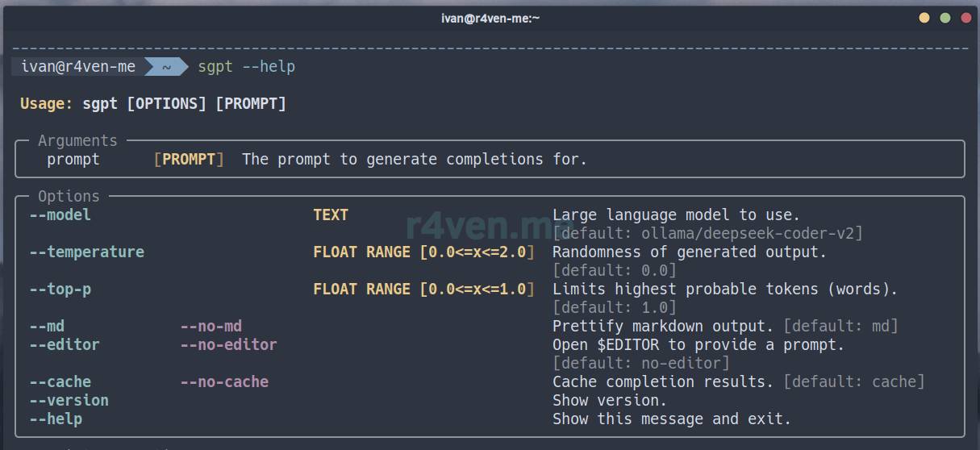This screenshot has width=980, height=450.
Task: Click the Usage line heading
Action: [x=46, y=103]
